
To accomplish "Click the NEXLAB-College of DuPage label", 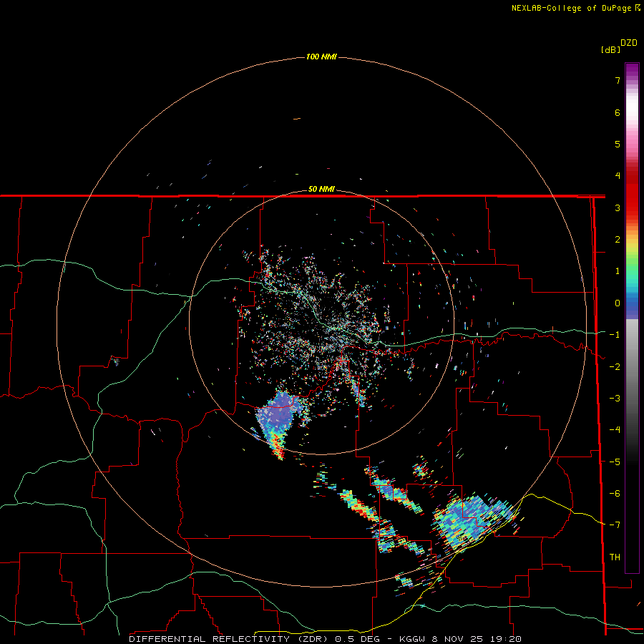I will tap(575, 8).
